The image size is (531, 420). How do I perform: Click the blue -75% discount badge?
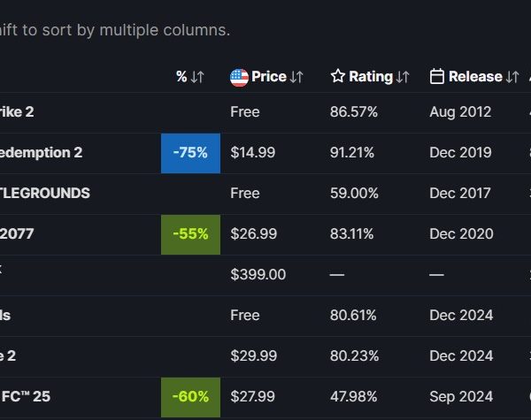pyautogui.click(x=190, y=153)
